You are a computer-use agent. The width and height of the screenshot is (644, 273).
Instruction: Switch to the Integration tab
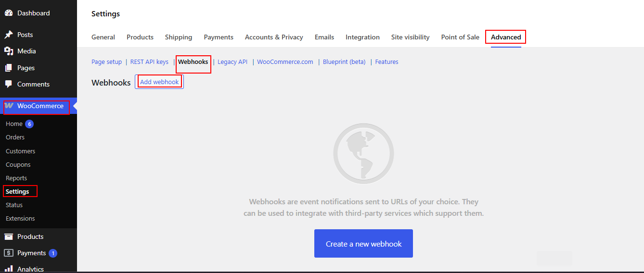pos(362,37)
